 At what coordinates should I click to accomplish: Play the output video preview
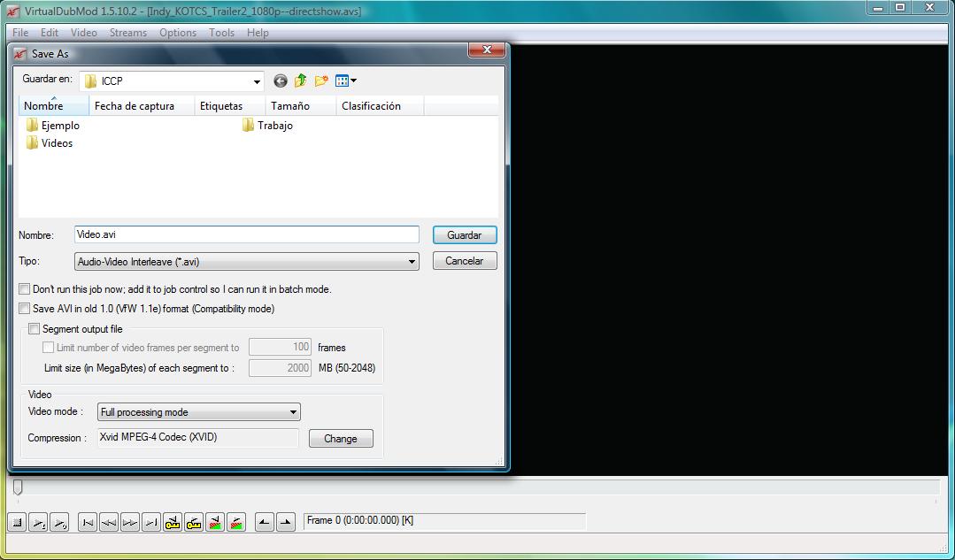pos(59,522)
